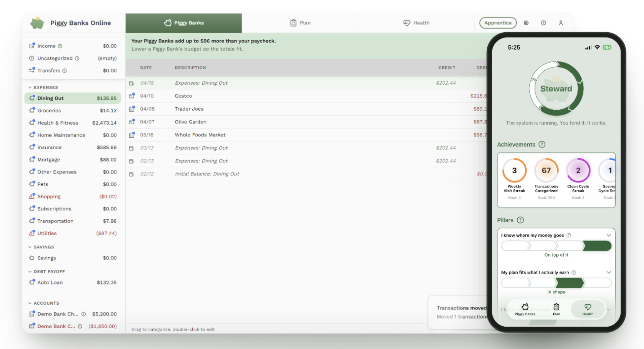Viewport: 644px width, 349px height.
Task: Switch to the Piggy Banks tab
Action: coord(184,23)
